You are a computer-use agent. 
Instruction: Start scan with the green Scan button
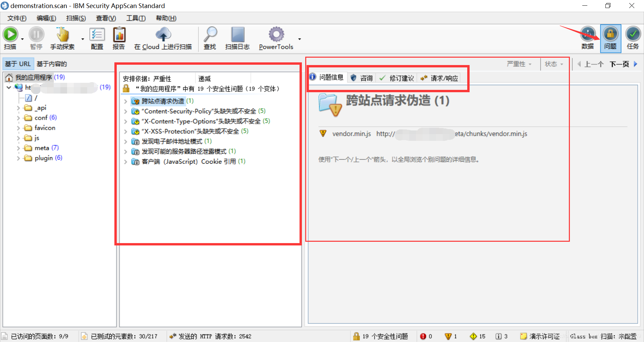[x=10, y=35]
